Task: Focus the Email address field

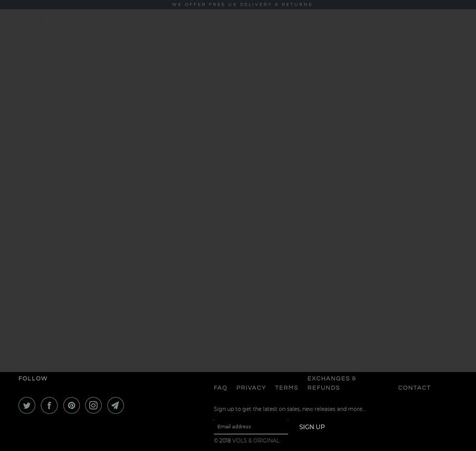Action: click(x=251, y=427)
